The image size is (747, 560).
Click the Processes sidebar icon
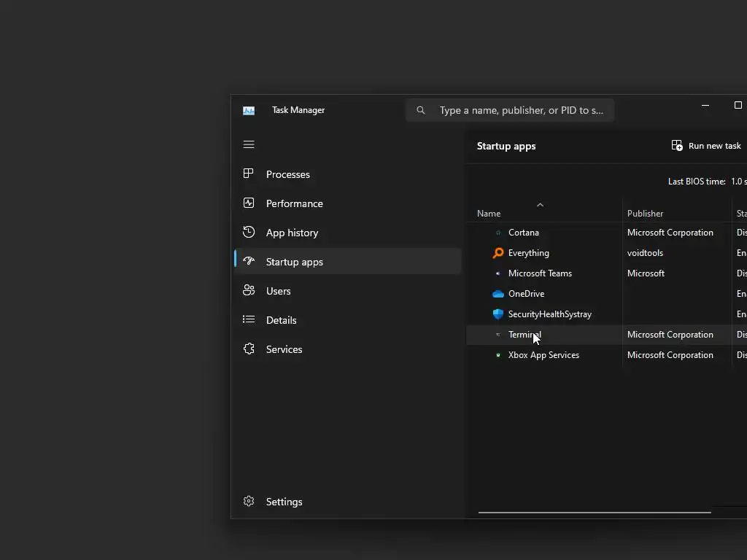point(248,174)
